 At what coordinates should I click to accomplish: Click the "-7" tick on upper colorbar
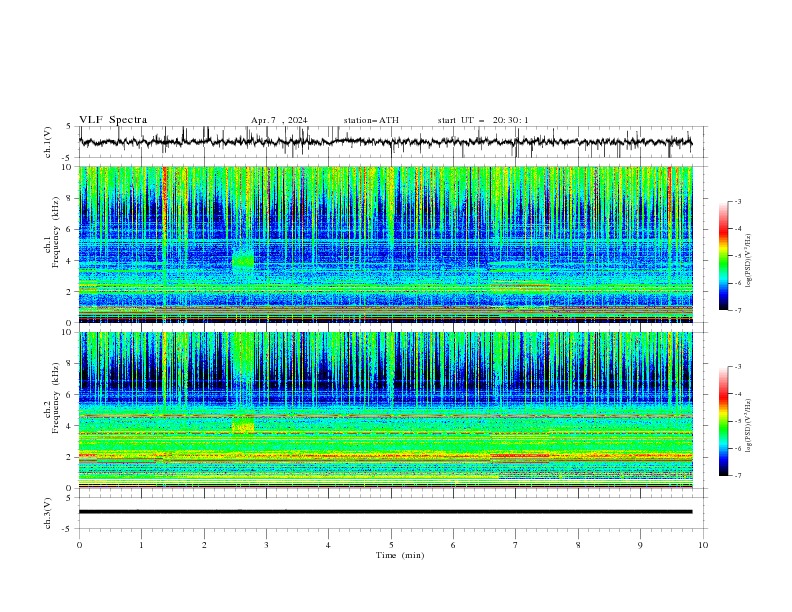click(738, 311)
